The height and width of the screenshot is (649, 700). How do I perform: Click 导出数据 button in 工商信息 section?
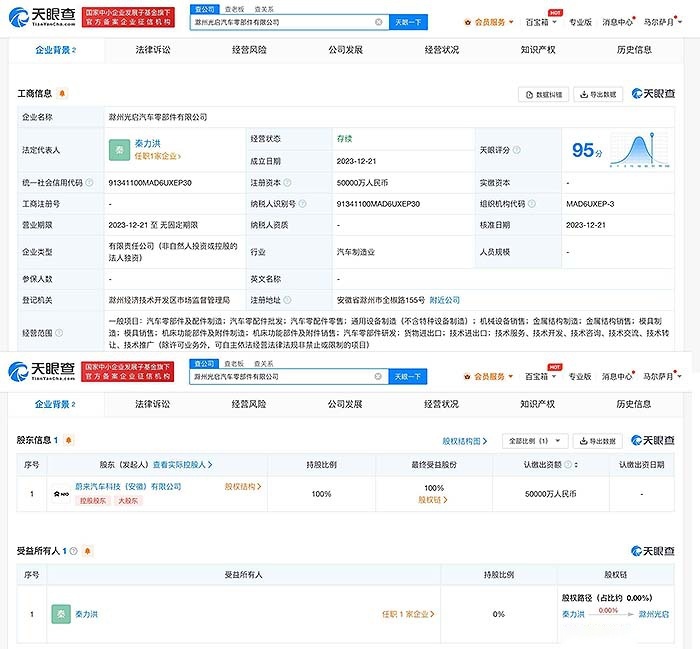click(598, 95)
